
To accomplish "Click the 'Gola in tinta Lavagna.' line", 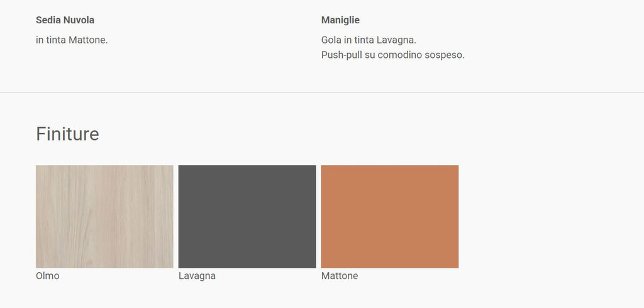I will 369,40.
